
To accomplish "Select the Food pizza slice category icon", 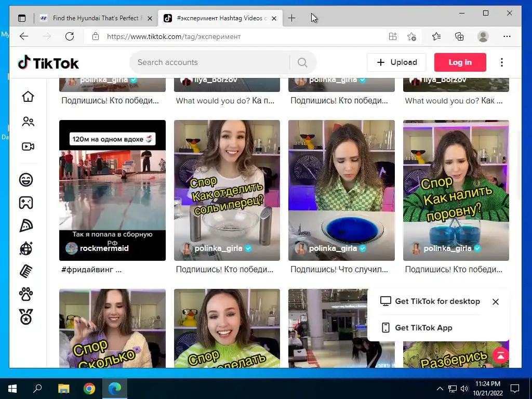I will 26,225.
